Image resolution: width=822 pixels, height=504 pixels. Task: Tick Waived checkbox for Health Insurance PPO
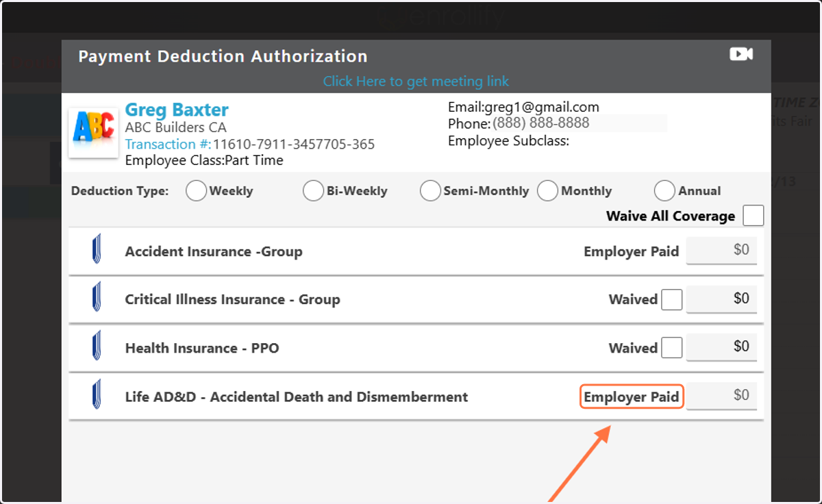672,347
